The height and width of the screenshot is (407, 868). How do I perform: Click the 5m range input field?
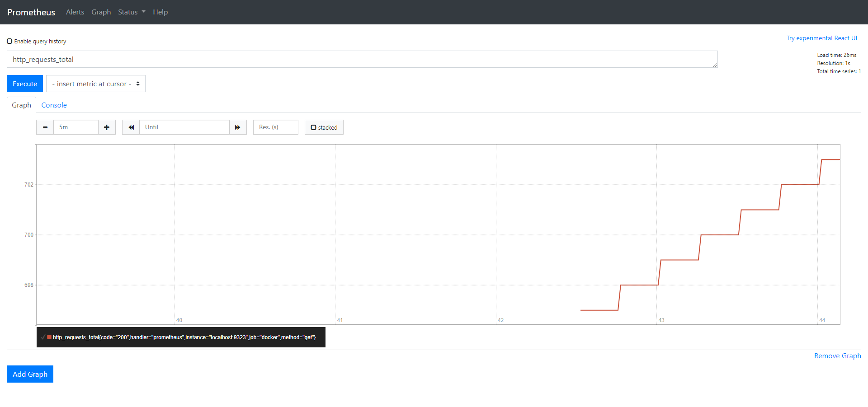75,127
